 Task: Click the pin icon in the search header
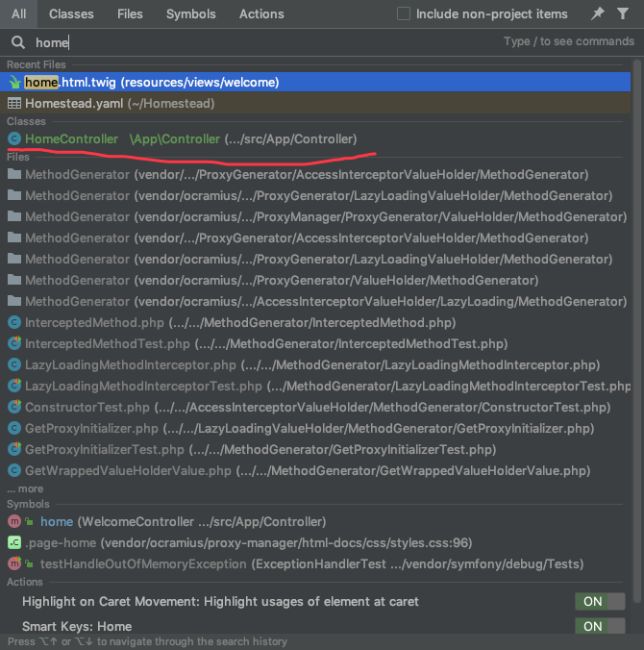(599, 14)
